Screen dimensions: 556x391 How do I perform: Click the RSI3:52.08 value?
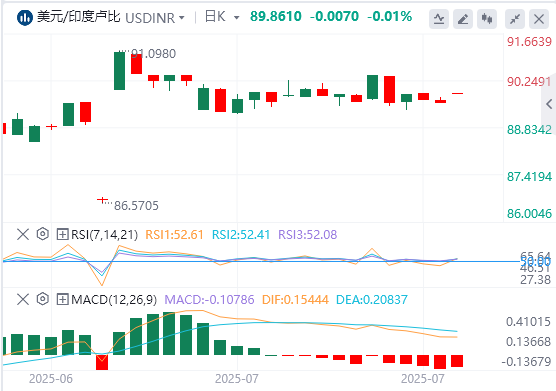click(x=307, y=235)
